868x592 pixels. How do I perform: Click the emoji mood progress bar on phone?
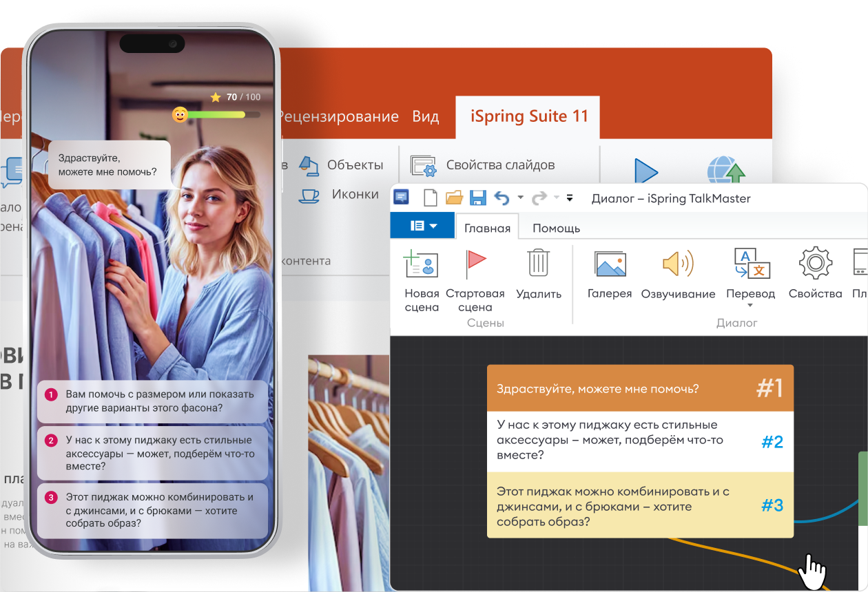[216, 115]
